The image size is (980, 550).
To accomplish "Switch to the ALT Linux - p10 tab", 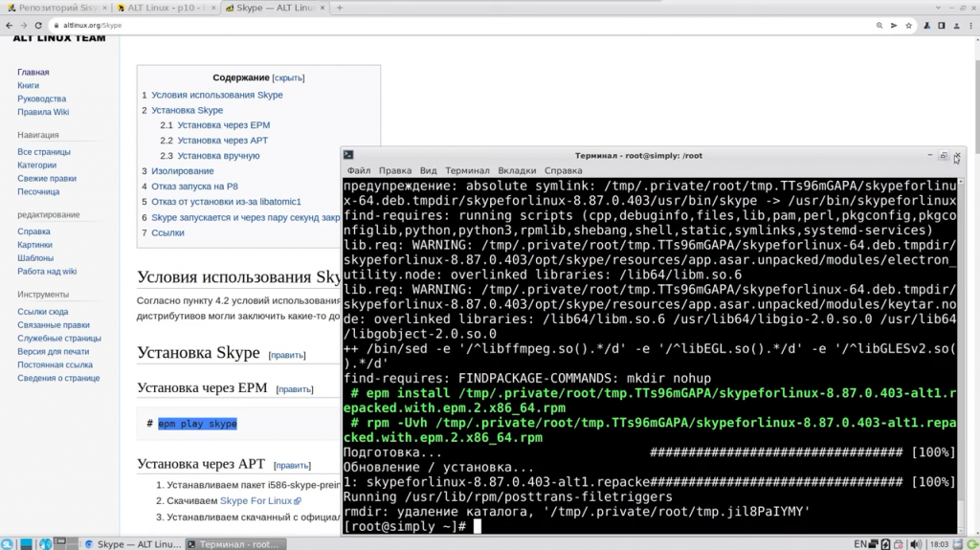I will 166,8.
